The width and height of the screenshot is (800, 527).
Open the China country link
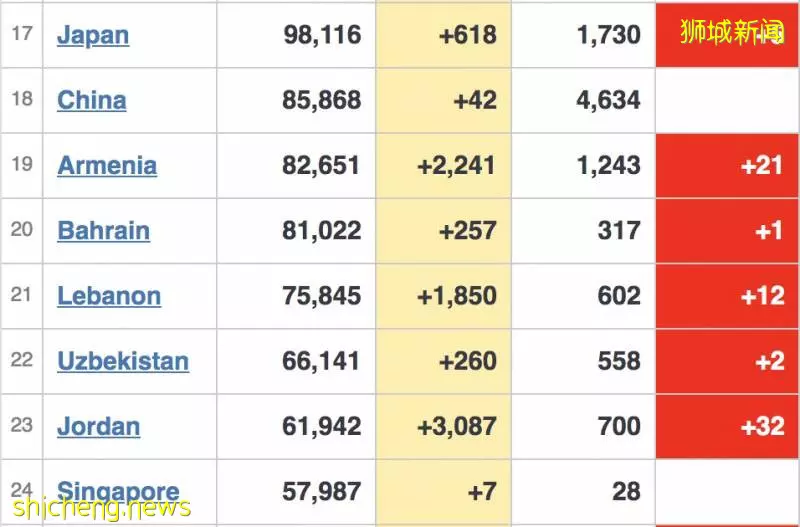(x=92, y=100)
